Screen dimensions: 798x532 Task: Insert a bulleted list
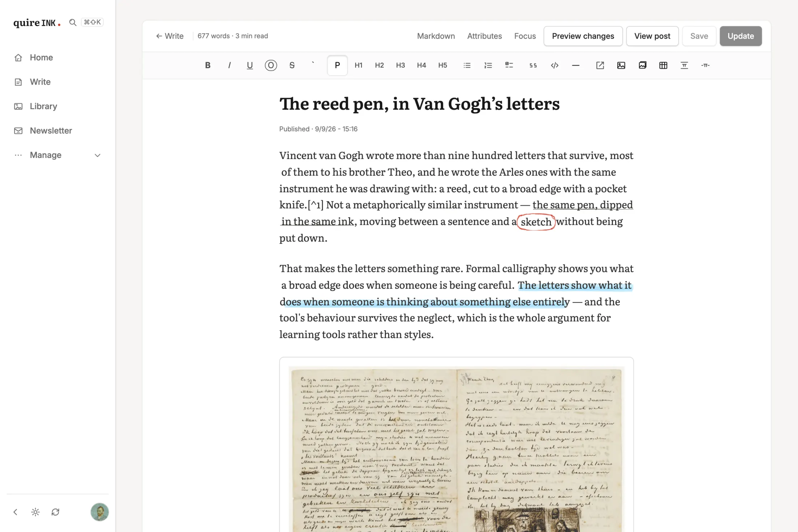click(467, 65)
